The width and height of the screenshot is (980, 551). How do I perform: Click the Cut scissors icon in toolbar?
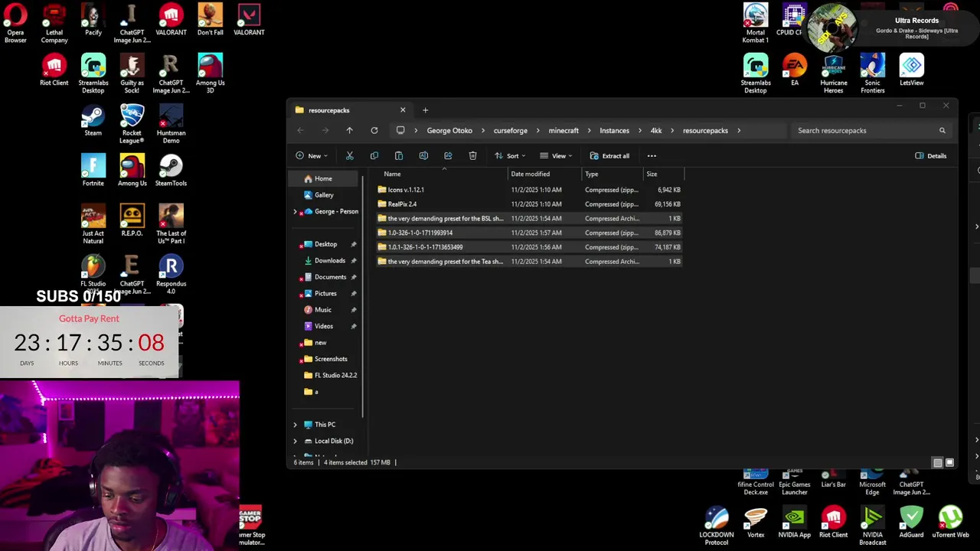(x=350, y=156)
